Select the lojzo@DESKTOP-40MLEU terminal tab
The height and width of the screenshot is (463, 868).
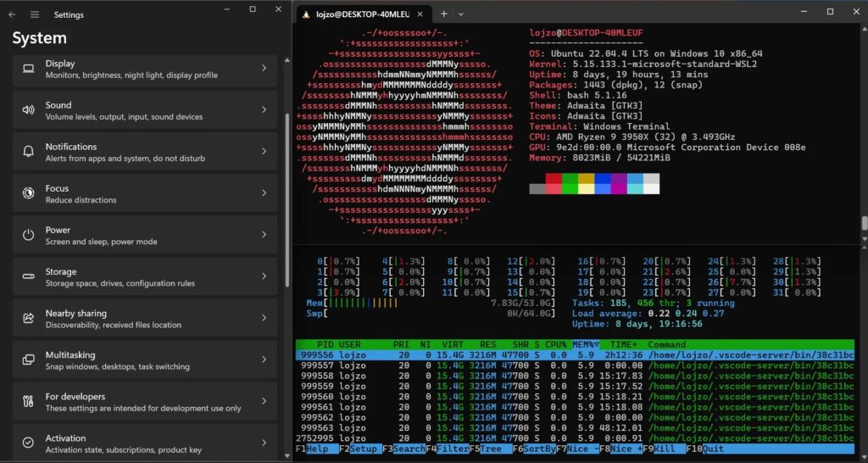click(363, 14)
